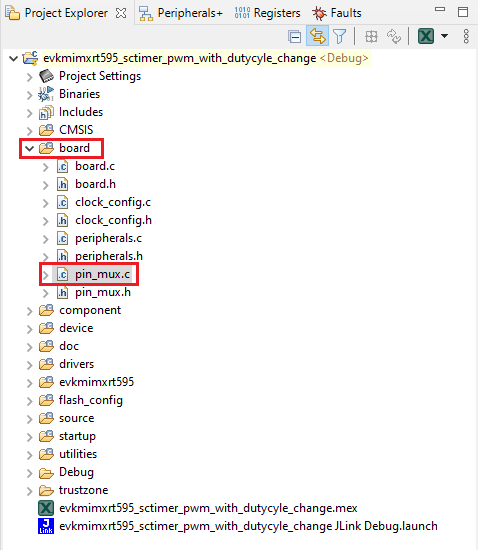Click the refresh arrows toolbar icon
Viewport: 478px width, 550px height.
(x=393, y=36)
